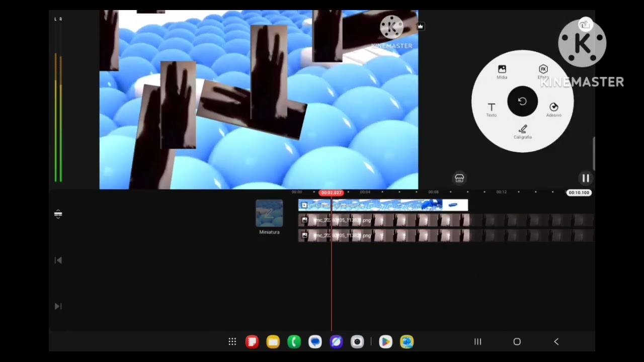The height and width of the screenshot is (362, 644).
Task: Open the Play Store app
Action: 385,342
